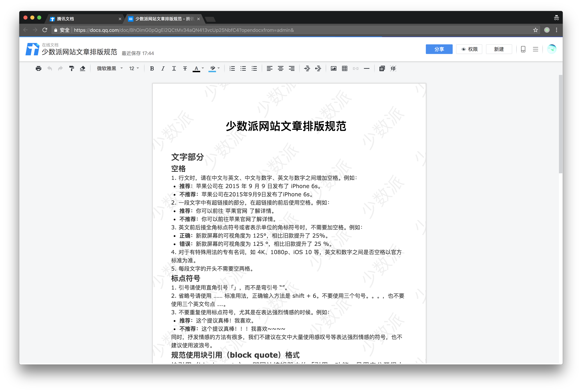Align text to the right
Screen dimensions: 582x392
[292, 68]
